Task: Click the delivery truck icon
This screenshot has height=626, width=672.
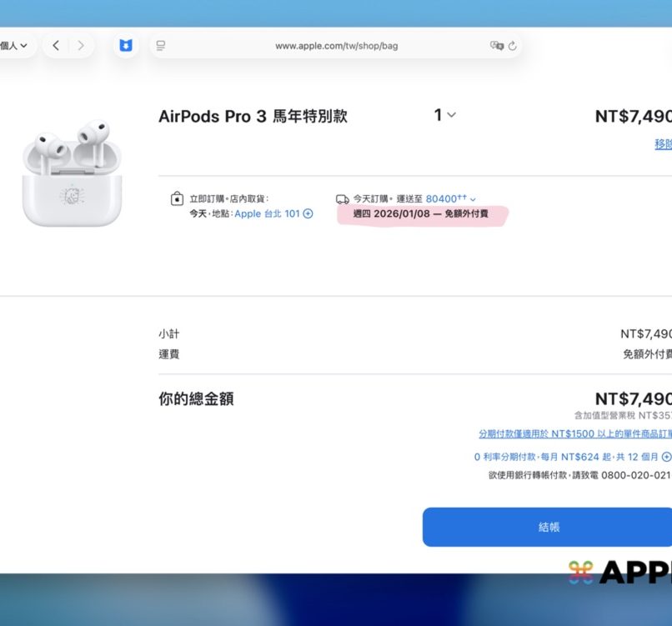Action: tap(342, 199)
